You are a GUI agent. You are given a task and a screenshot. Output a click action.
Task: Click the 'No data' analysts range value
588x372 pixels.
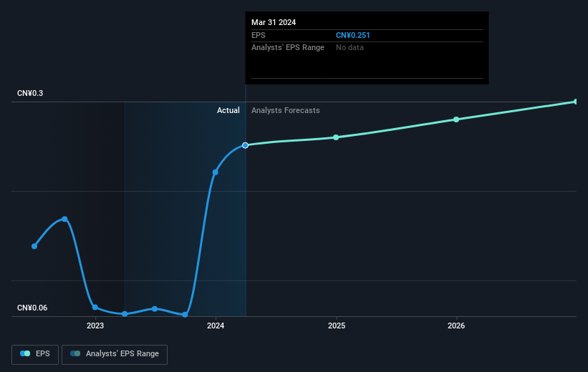(x=350, y=48)
